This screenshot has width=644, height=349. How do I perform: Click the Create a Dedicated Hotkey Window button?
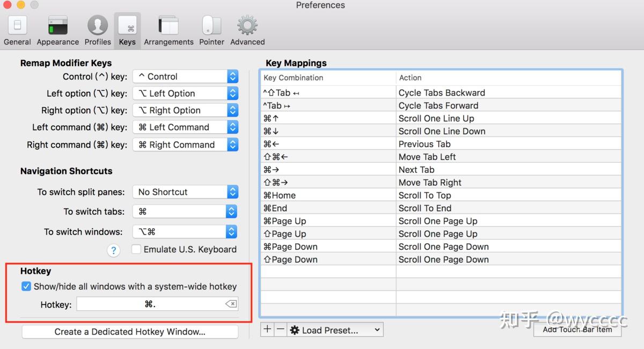[x=130, y=332]
